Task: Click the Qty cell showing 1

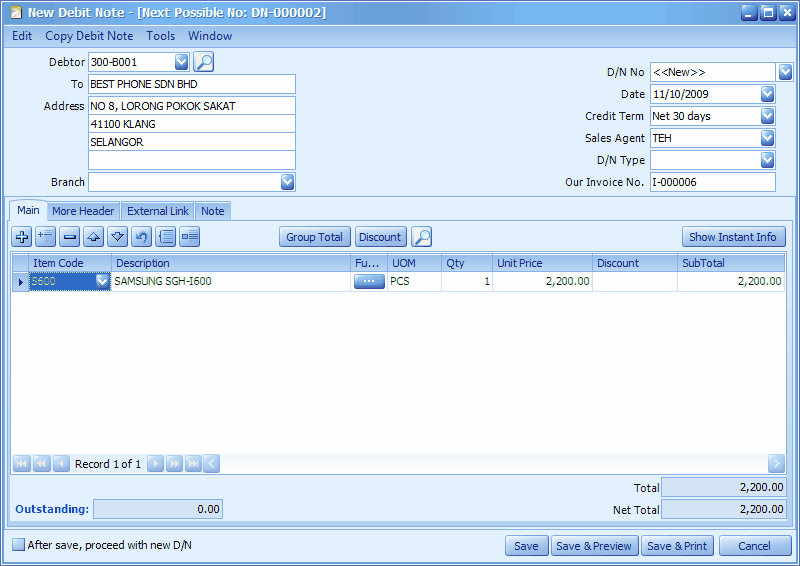Action: click(x=467, y=281)
